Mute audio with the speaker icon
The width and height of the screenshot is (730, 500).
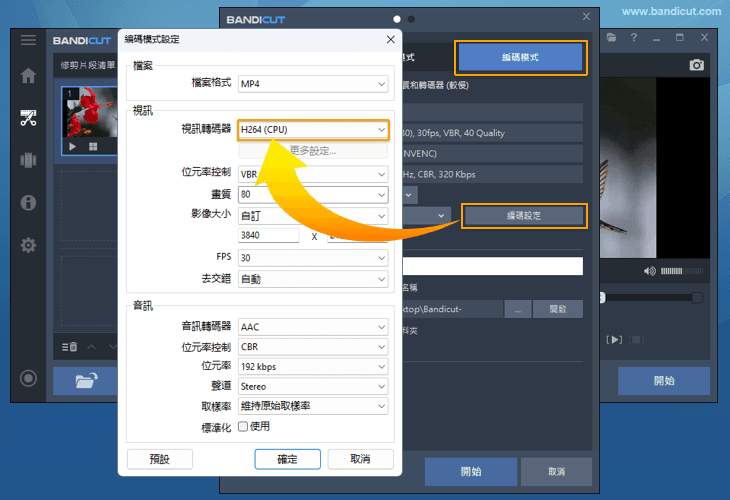tap(649, 271)
